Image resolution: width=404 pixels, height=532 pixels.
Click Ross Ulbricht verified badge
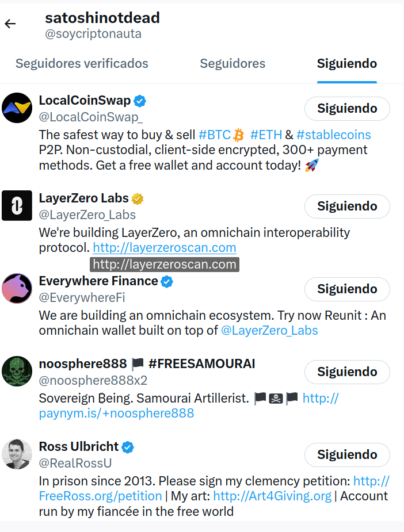click(x=128, y=447)
